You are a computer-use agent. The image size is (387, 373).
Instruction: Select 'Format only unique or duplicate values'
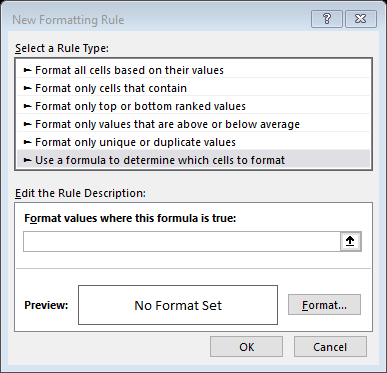point(193,142)
